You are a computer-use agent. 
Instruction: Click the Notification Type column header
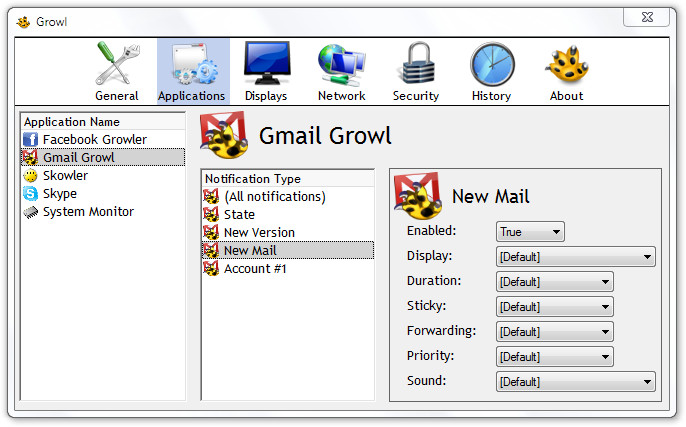[x=288, y=178]
